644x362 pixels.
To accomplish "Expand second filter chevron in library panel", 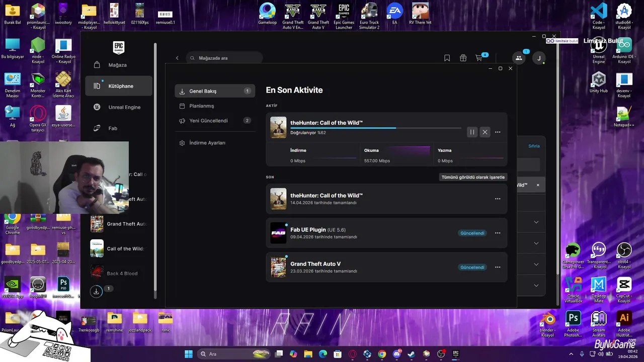I will coord(536,243).
